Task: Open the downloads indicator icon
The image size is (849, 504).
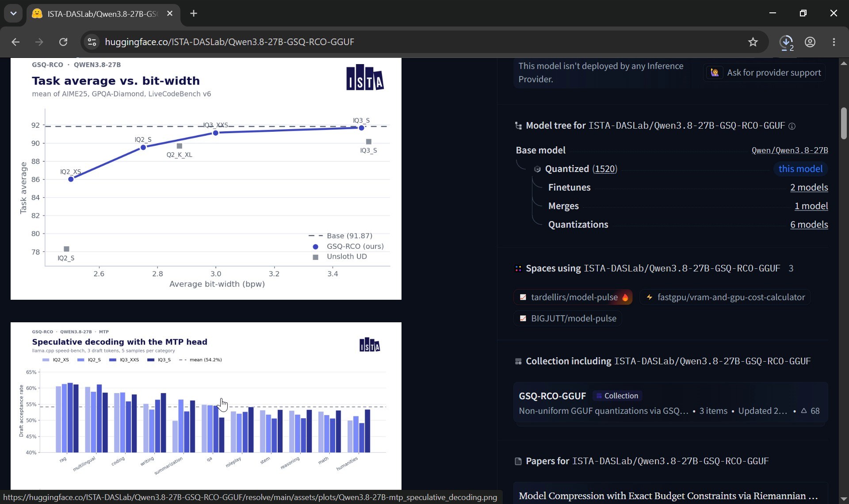Action: (x=786, y=42)
